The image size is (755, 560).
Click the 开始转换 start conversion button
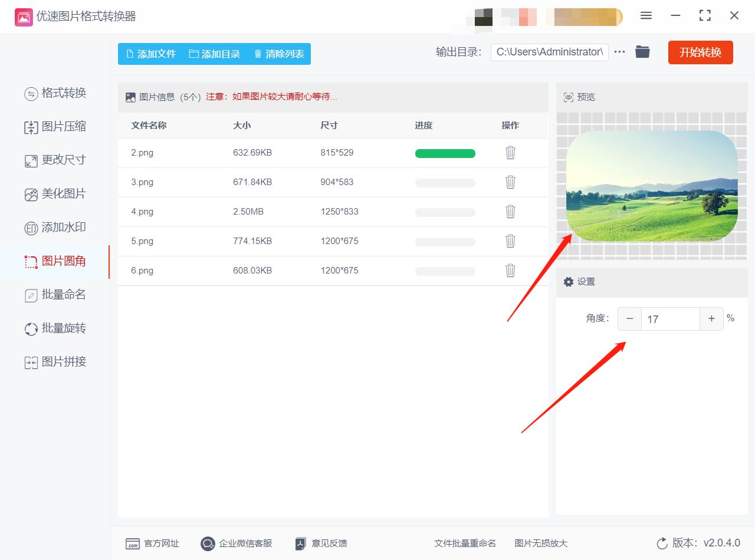coord(700,52)
